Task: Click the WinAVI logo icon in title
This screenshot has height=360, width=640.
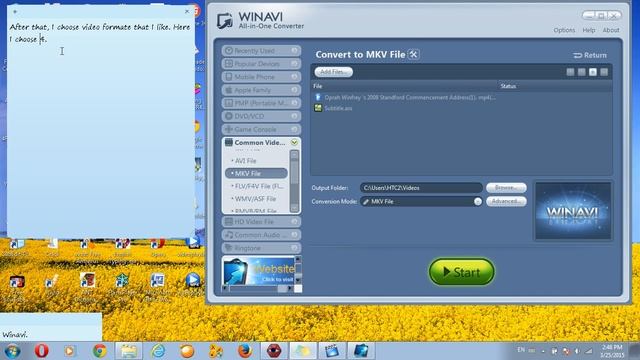Action: click(x=224, y=21)
